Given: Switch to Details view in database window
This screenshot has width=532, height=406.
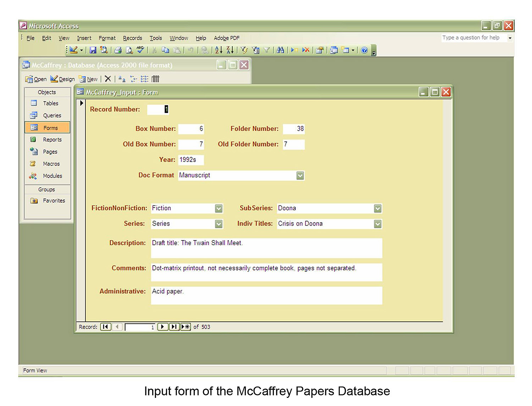Looking at the screenshot, I should tap(155, 79).
